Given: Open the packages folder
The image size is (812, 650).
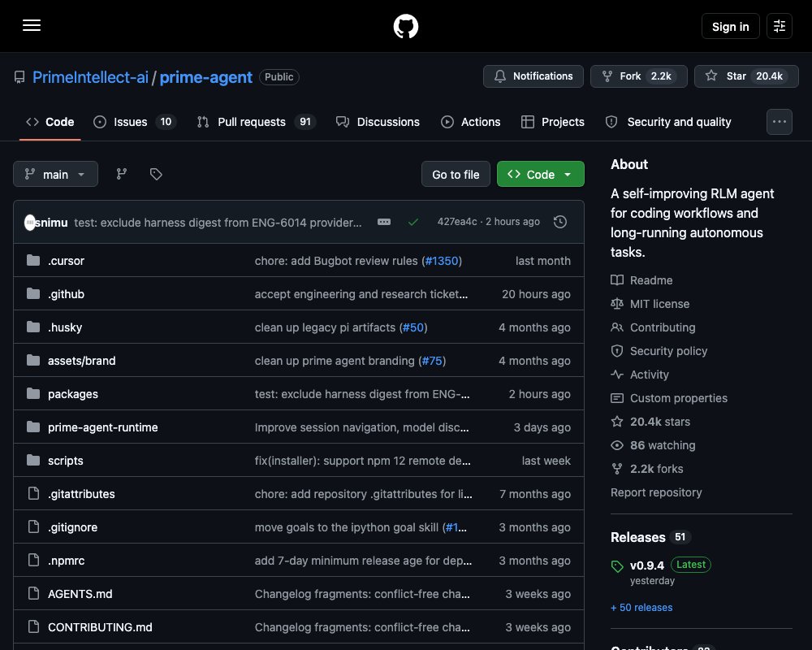Looking at the screenshot, I should (72, 394).
